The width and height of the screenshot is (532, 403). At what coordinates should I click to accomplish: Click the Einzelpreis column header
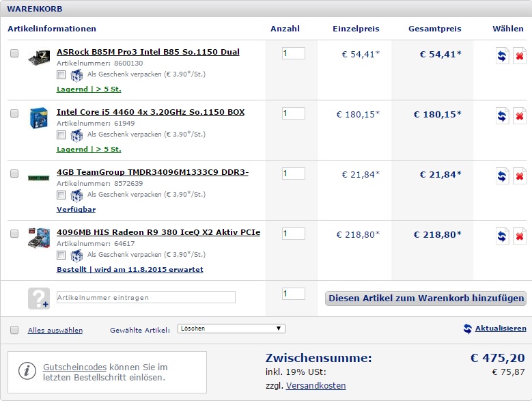[356, 29]
